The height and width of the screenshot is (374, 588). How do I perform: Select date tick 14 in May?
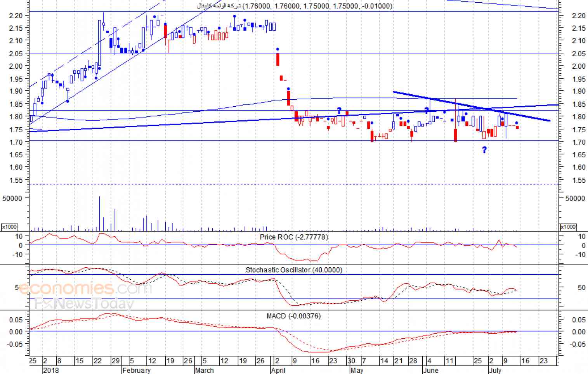click(x=384, y=361)
